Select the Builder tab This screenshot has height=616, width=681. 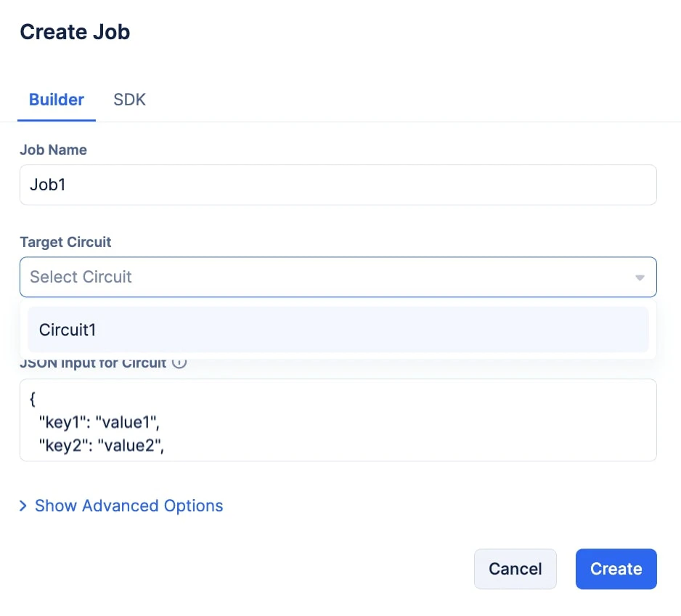57,100
